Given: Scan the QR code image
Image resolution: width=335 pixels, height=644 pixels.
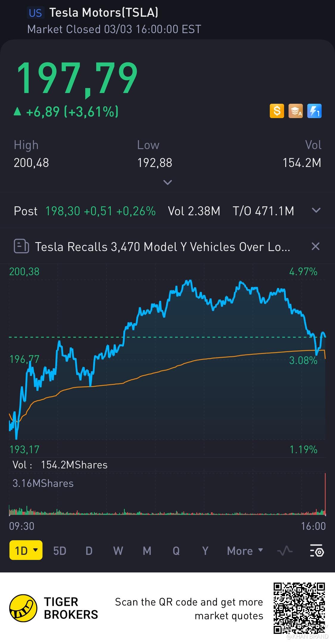Looking at the screenshot, I should tap(299, 608).
